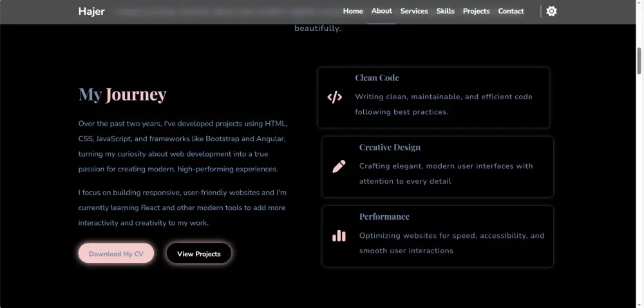Click the text 'Writing clean, maintainable, and efficient code'
644x308 pixels.
click(444, 97)
